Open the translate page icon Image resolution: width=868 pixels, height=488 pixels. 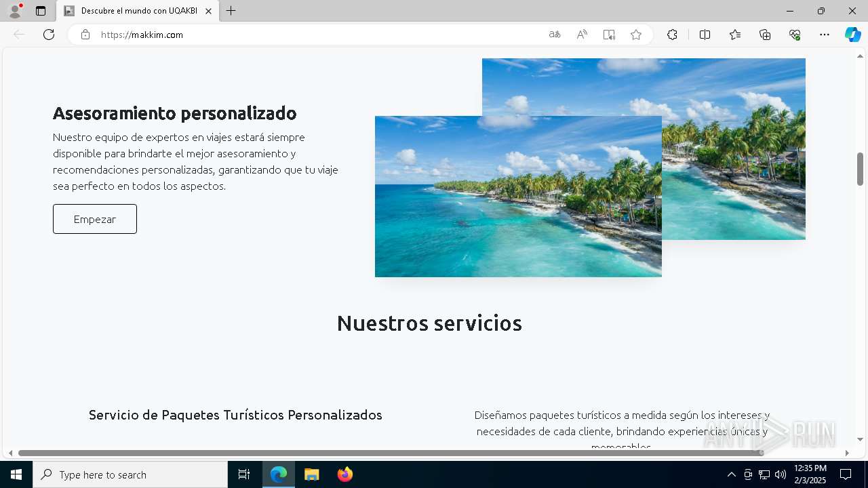tap(555, 35)
